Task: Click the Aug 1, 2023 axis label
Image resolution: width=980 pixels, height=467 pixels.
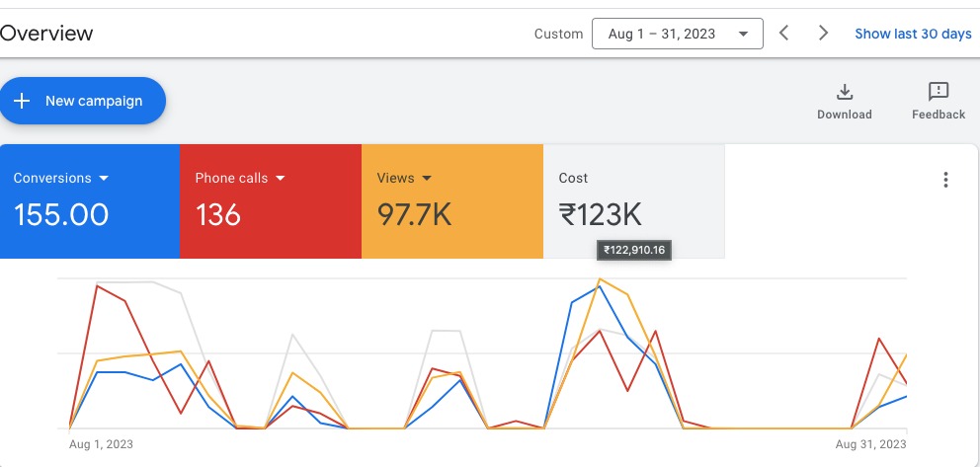Action: [101, 444]
